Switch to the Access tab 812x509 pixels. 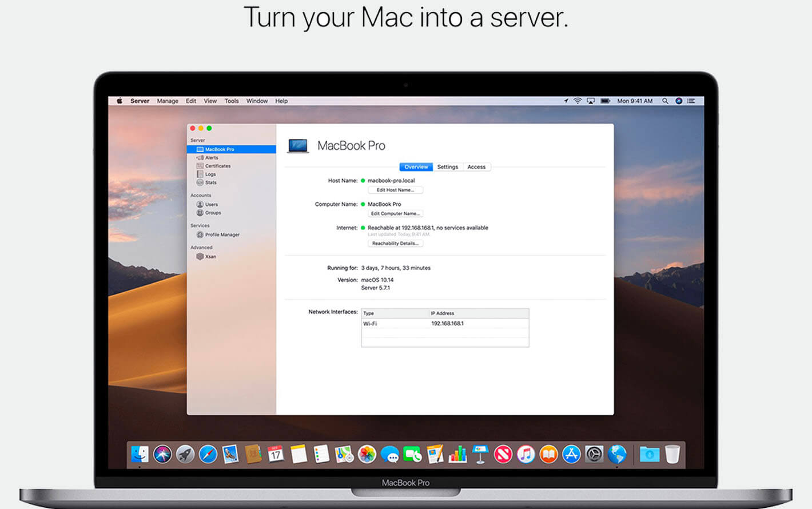(x=476, y=167)
